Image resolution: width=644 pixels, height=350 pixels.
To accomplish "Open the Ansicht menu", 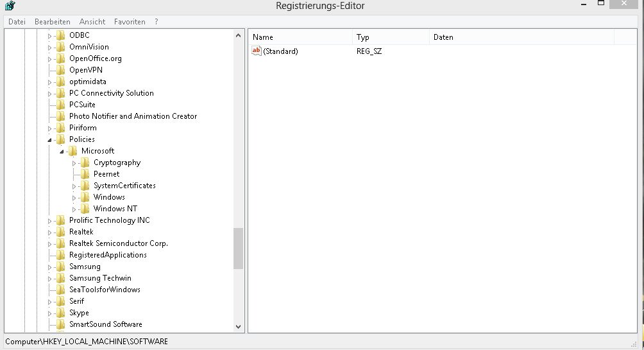I will click(92, 22).
